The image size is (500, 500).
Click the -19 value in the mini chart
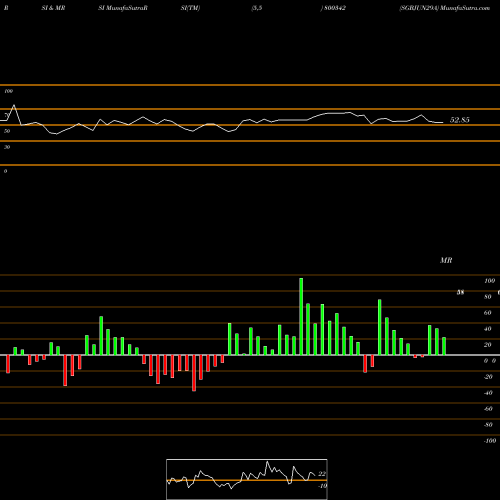pyautogui.click(x=322, y=486)
